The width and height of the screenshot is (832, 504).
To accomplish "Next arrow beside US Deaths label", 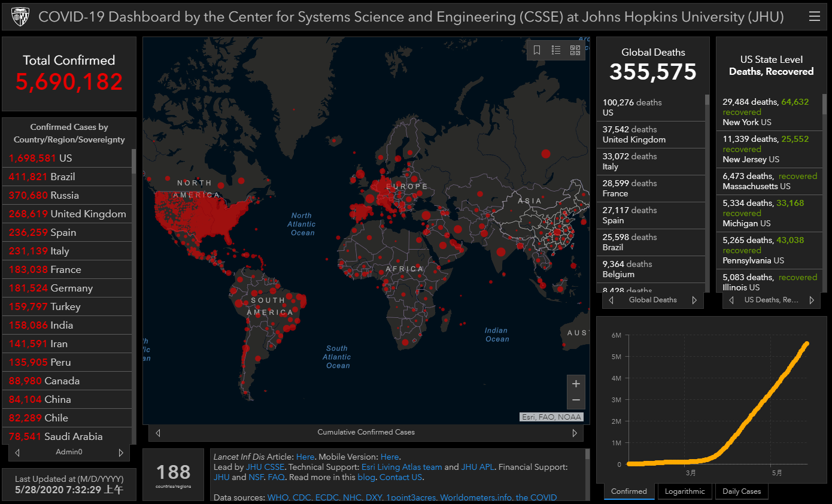I will coord(812,300).
